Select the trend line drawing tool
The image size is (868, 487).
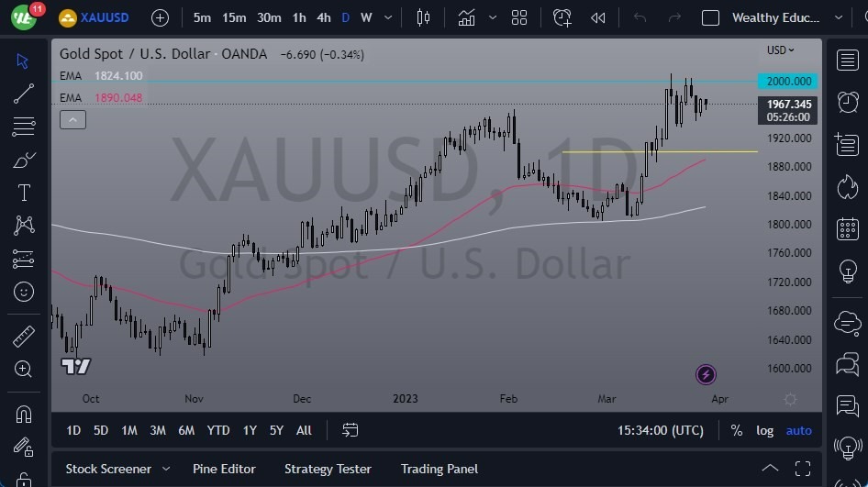23,94
